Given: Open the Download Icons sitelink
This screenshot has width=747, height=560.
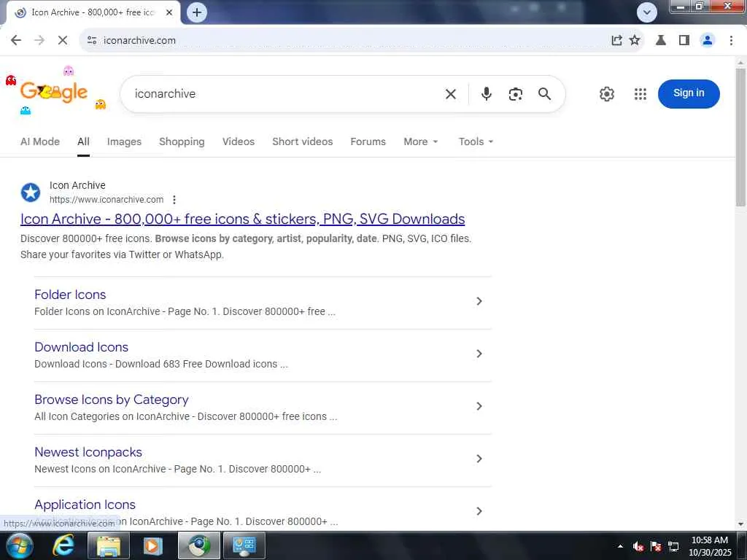Looking at the screenshot, I should click(x=82, y=346).
